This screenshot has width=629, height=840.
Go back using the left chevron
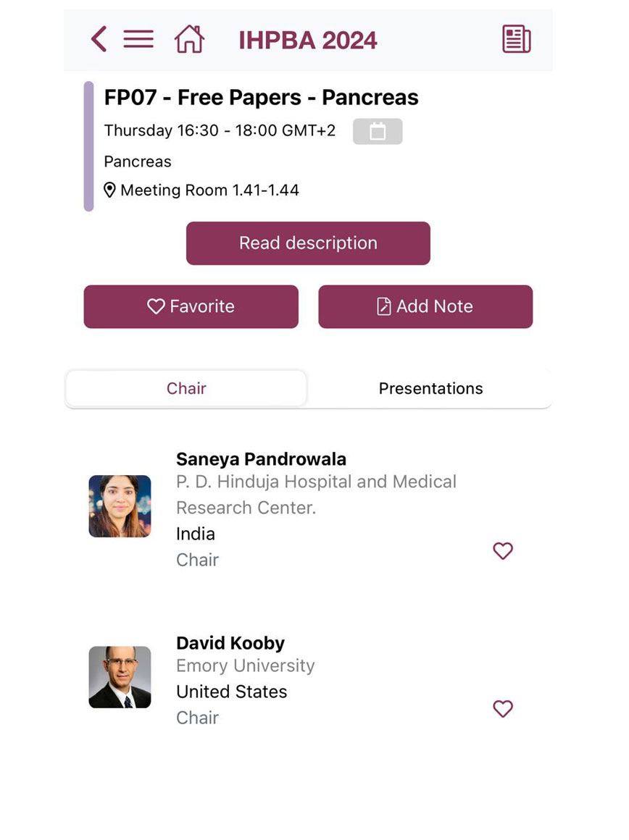click(99, 39)
